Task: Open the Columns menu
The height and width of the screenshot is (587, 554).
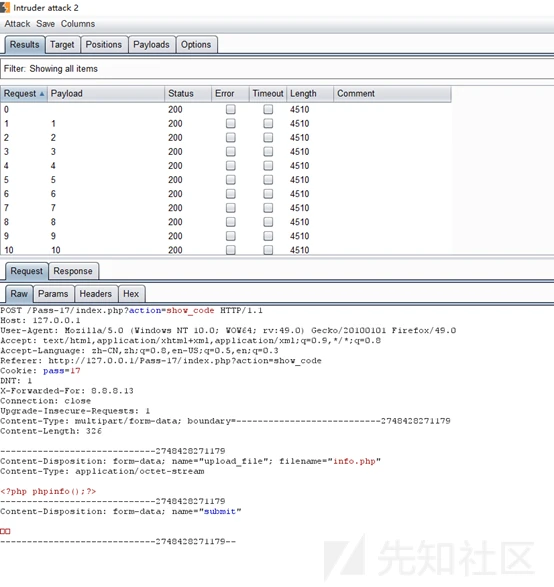Action: (x=78, y=24)
